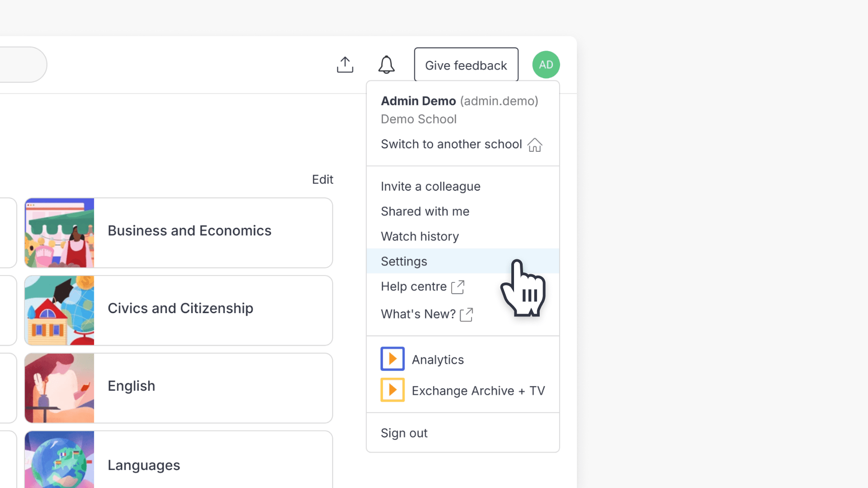The width and height of the screenshot is (868, 488).
Task: Open the notifications bell
Action: coord(387,65)
